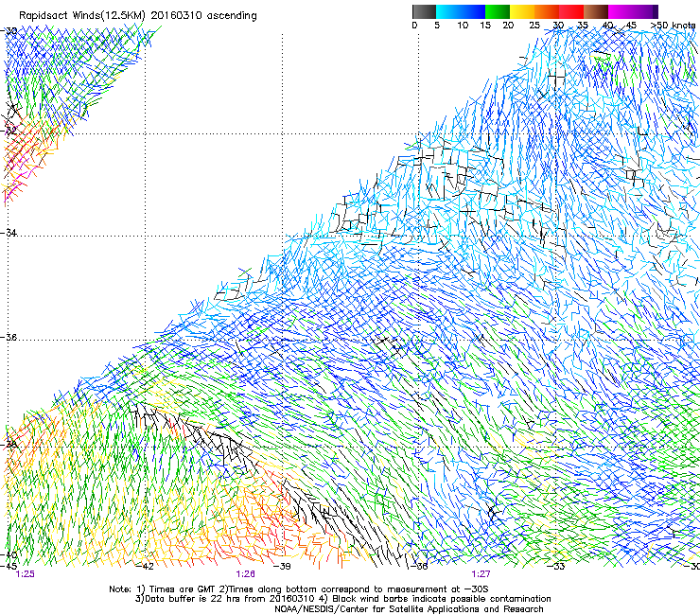The width and height of the screenshot is (700, 615).
Task: Click the '-45' longitude label
Action: pyautogui.click(x=9, y=567)
